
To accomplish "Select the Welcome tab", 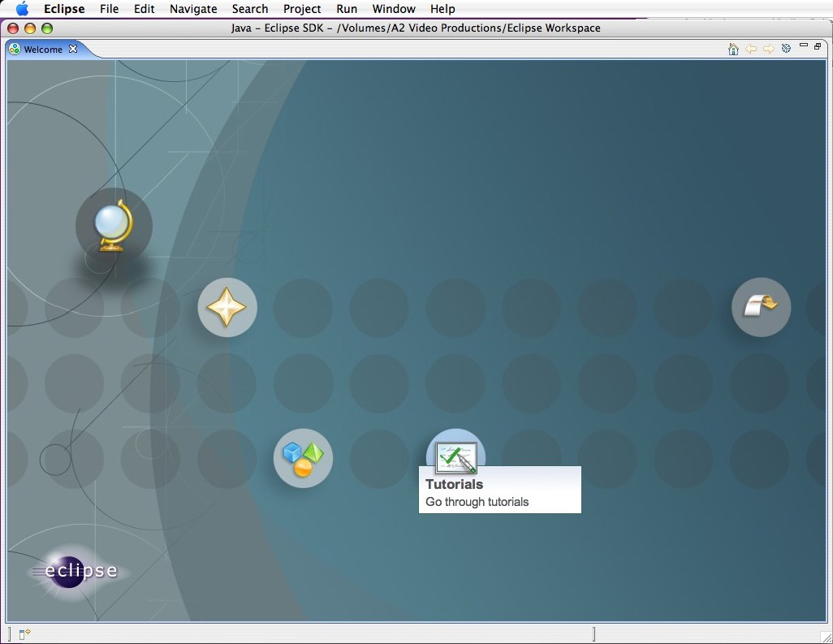I will click(42, 50).
